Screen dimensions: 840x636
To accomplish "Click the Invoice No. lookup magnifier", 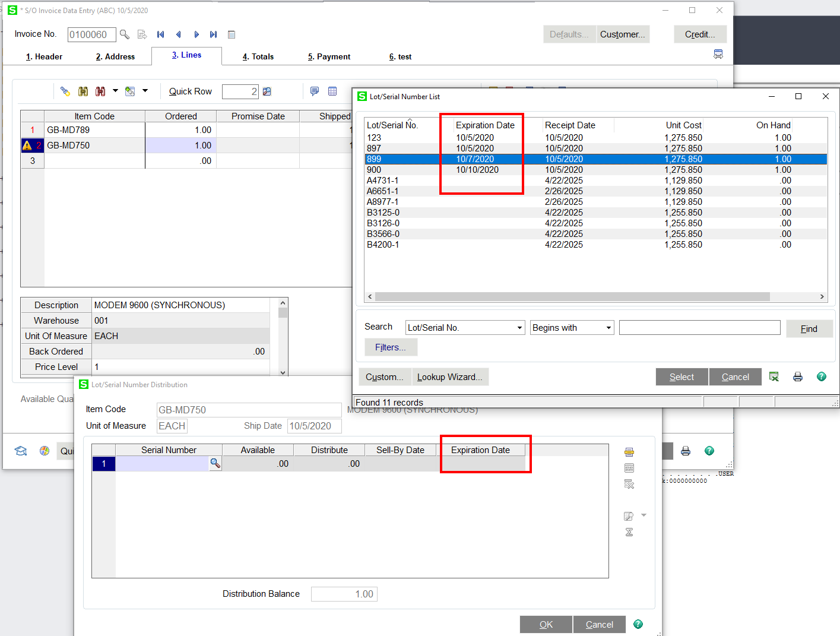I will [125, 34].
